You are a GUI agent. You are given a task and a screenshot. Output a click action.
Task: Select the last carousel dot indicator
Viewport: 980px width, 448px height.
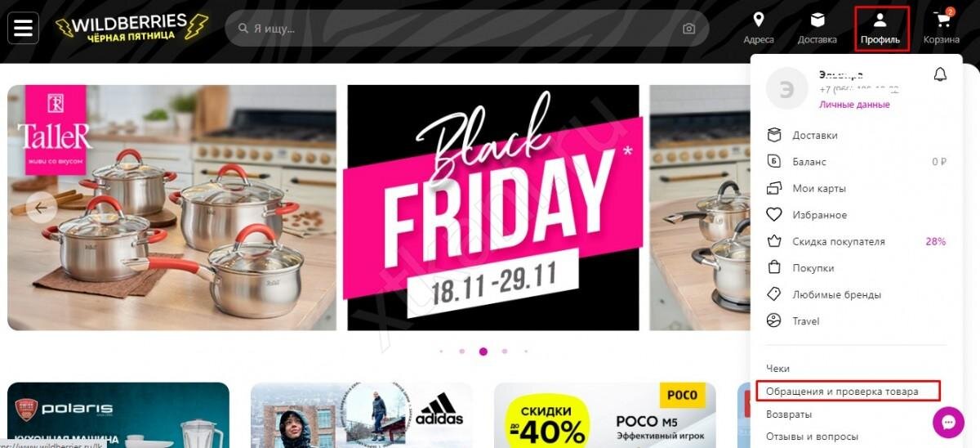pyautogui.click(x=526, y=352)
